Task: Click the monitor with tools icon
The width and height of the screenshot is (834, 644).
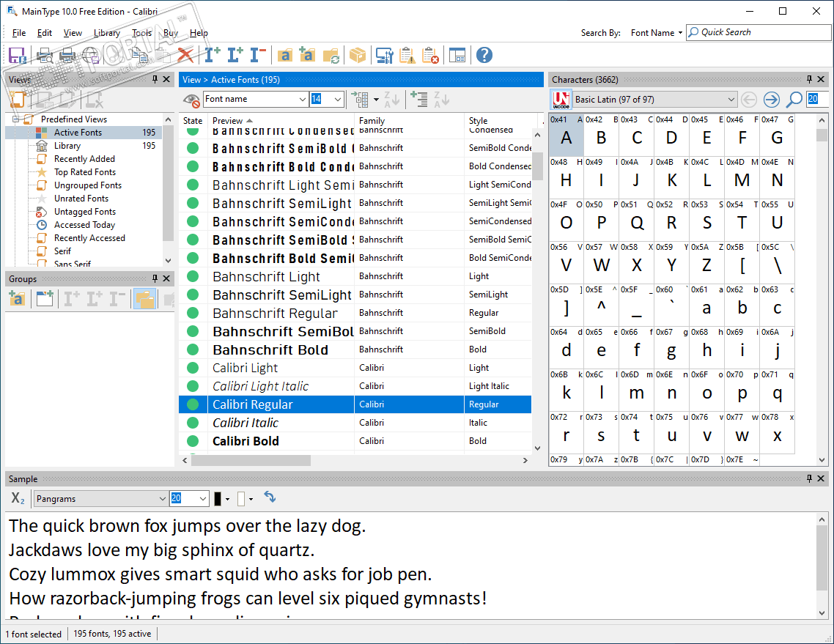Action: point(384,55)
